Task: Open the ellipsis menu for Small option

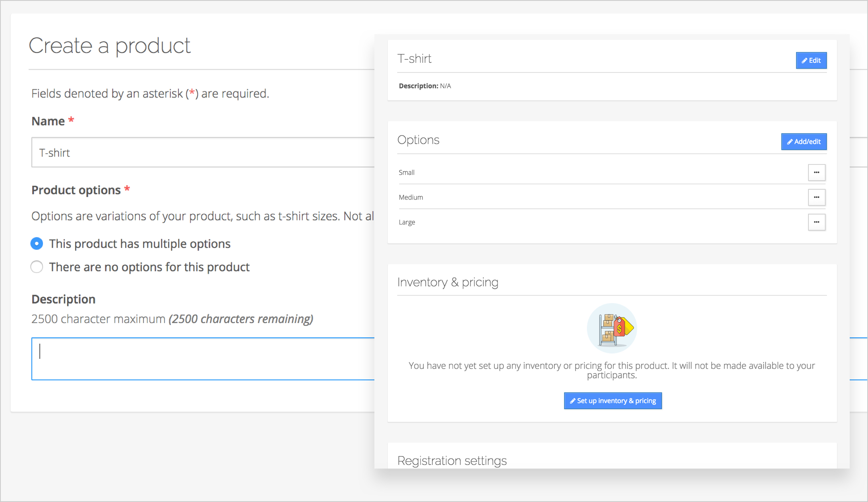Action: [x=816, y=173]
